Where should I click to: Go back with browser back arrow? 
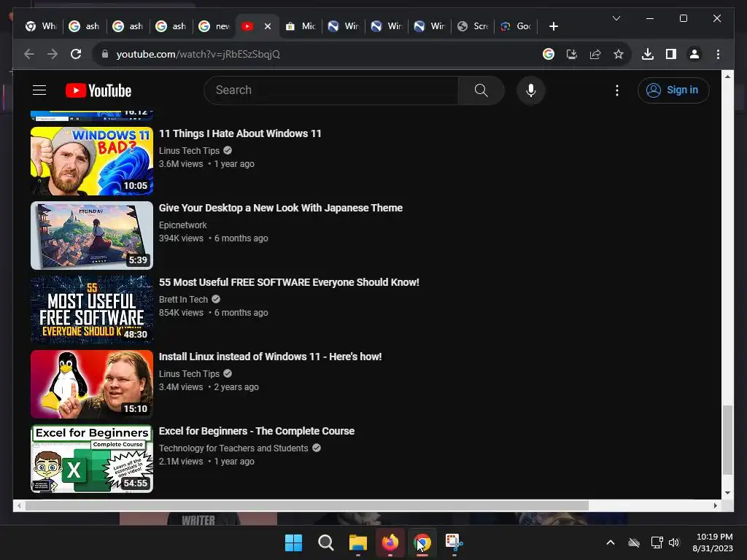click(x=29, y=54)
